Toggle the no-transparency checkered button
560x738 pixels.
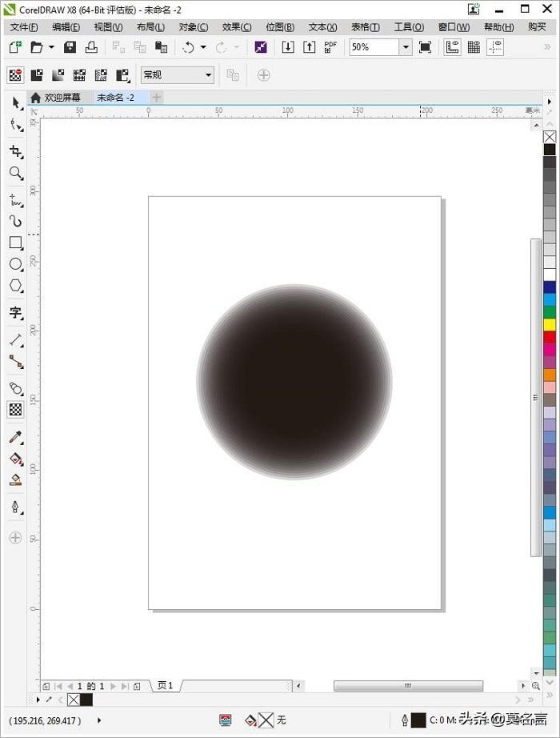pos(15,75)
